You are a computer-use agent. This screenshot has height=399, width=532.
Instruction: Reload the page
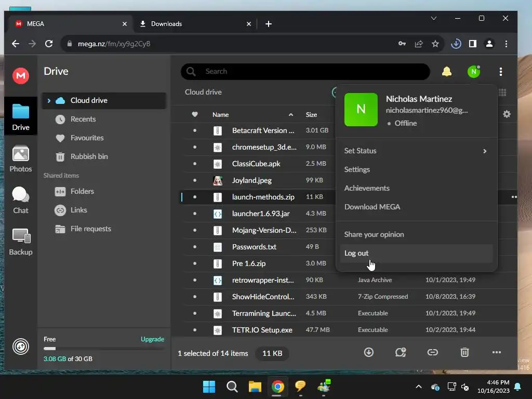coord(49,44)
